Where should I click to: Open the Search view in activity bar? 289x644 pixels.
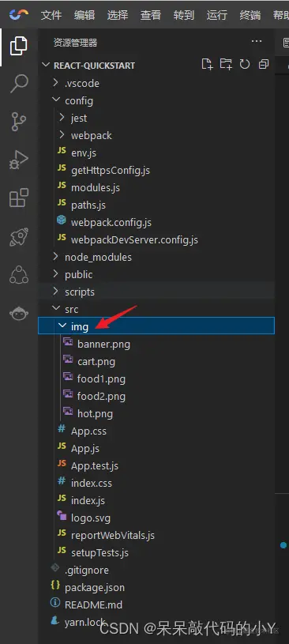click(x=18, y=83)
